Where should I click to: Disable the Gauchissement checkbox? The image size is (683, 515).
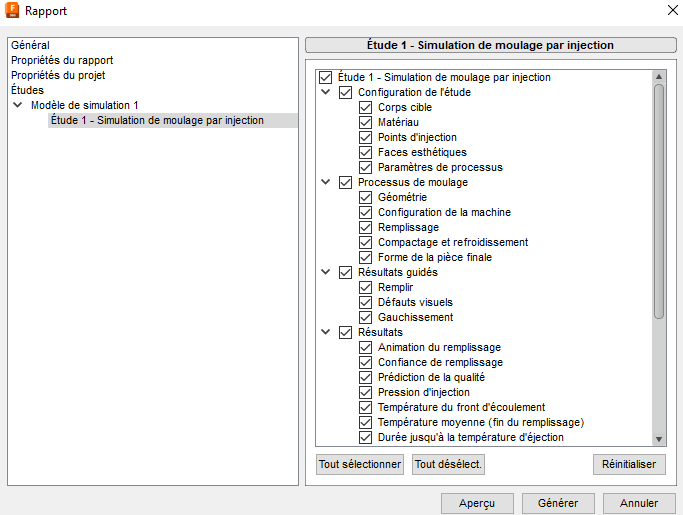click(365, 317)
